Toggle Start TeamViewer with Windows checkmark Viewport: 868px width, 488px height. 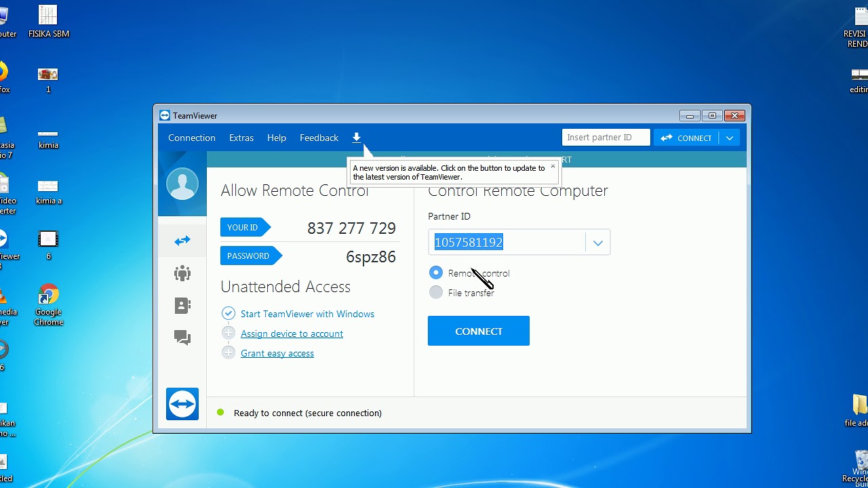[x=229, y=313]
